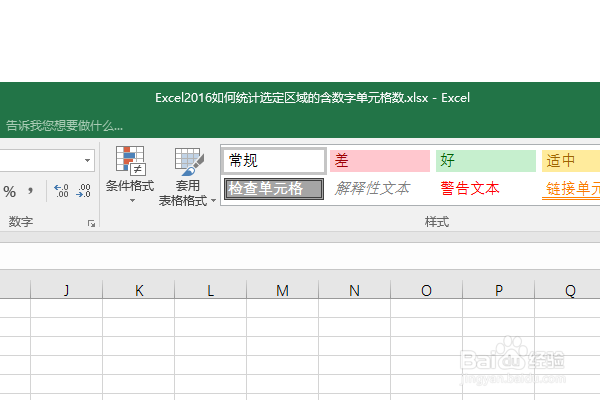
Task: Apply 链接单元格 cell style
Action: coord(571,189)
